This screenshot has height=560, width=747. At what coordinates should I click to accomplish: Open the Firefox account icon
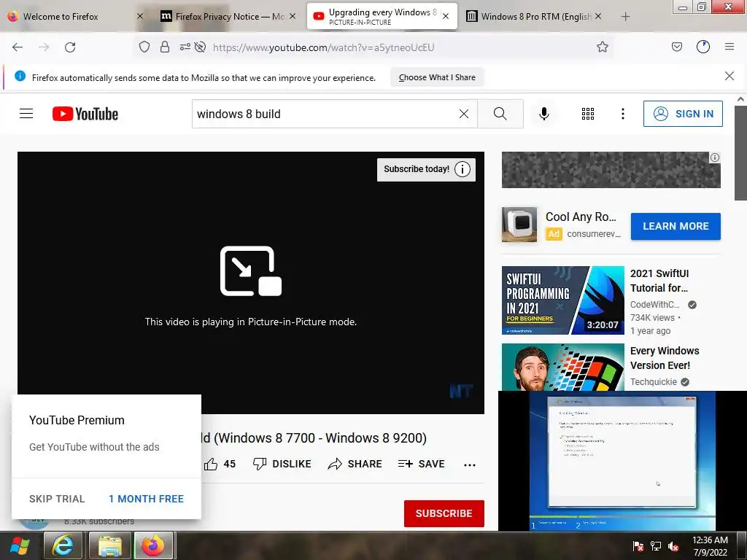[703, 47]
